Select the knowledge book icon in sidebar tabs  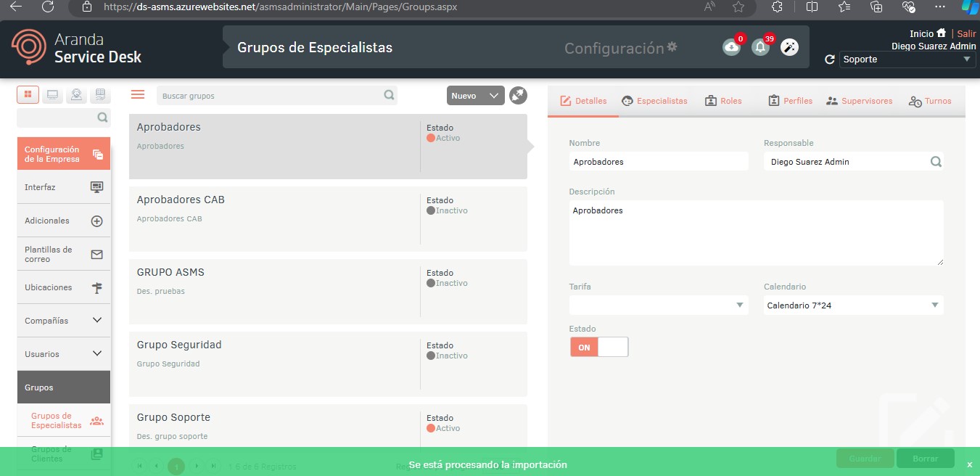100,95
